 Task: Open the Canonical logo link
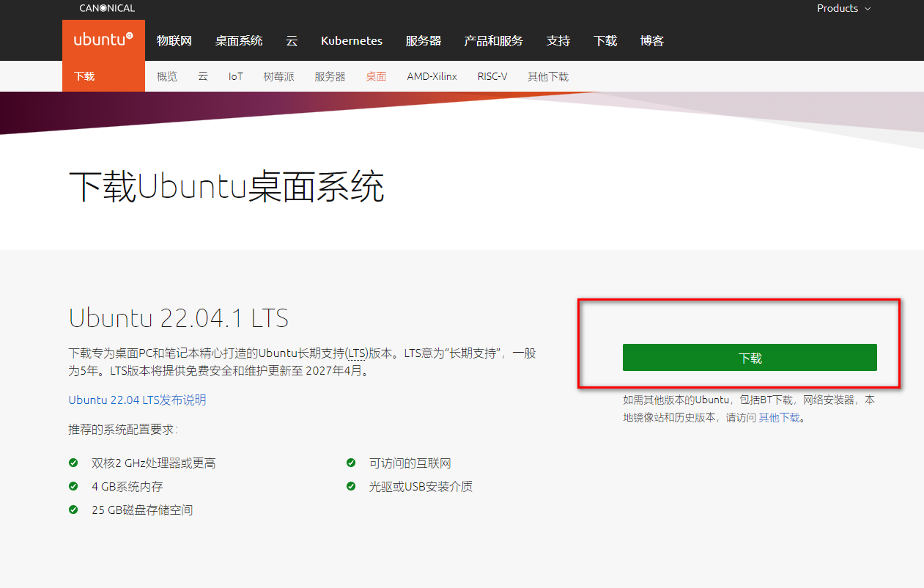point(107,8)
